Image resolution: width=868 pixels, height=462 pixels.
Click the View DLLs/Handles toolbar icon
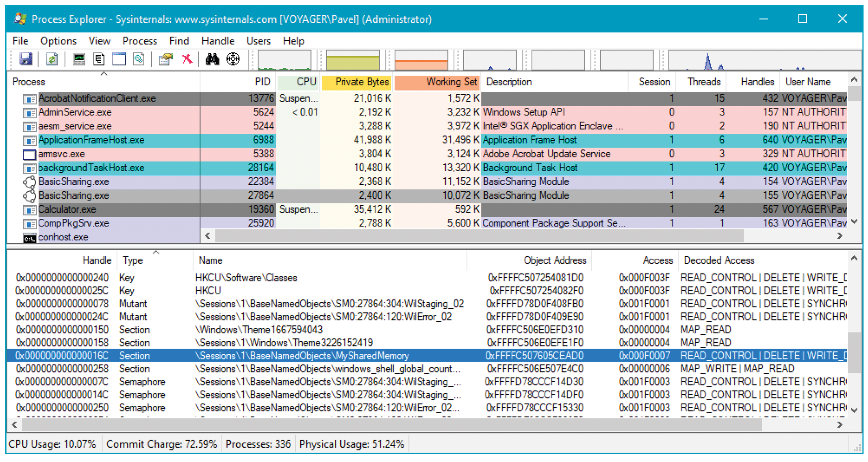(x=139, y=59)
